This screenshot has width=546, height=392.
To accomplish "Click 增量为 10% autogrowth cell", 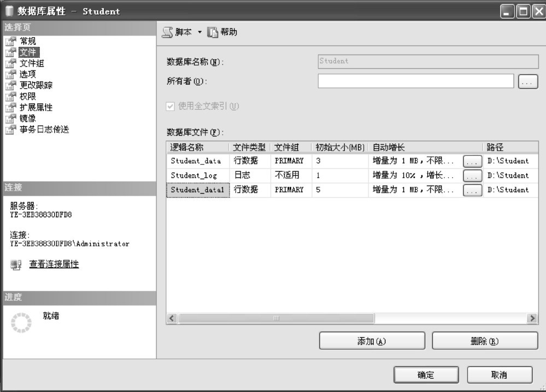I will [415, 175].
